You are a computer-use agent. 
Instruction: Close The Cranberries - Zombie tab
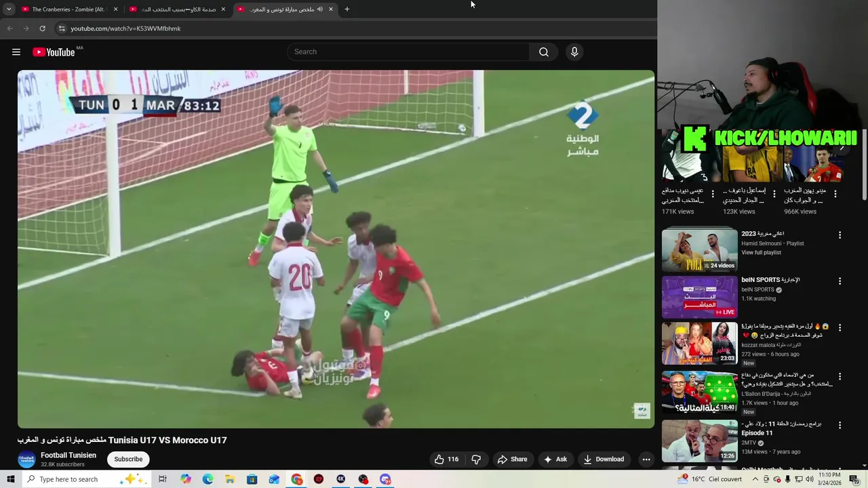click(115, 9)
